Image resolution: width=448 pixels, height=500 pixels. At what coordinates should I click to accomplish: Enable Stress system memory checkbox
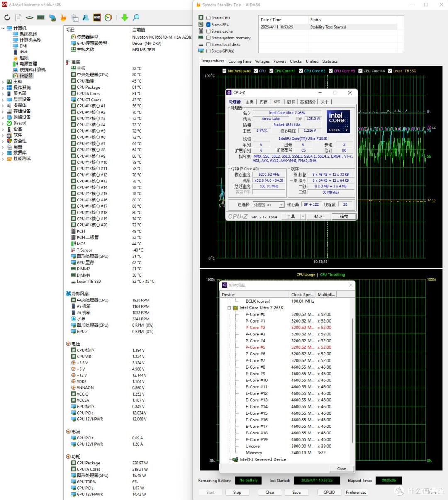pyautogui.click(x=209, y=38)
